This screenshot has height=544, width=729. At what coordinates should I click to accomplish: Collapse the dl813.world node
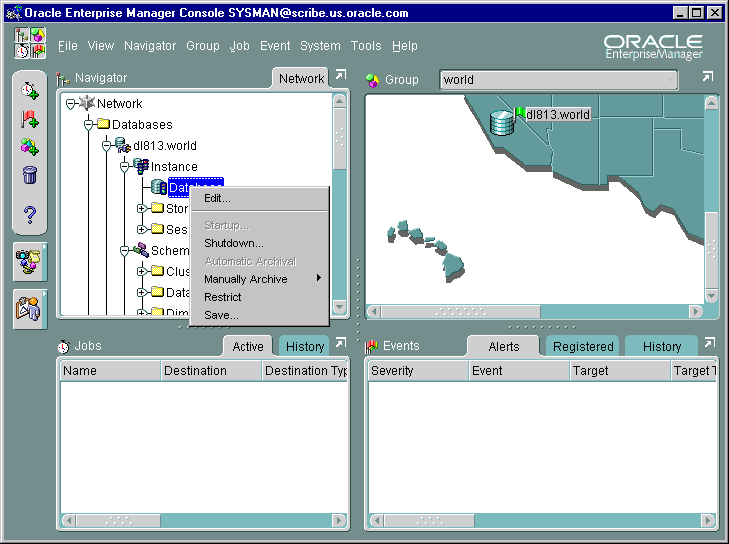point(106,146)
